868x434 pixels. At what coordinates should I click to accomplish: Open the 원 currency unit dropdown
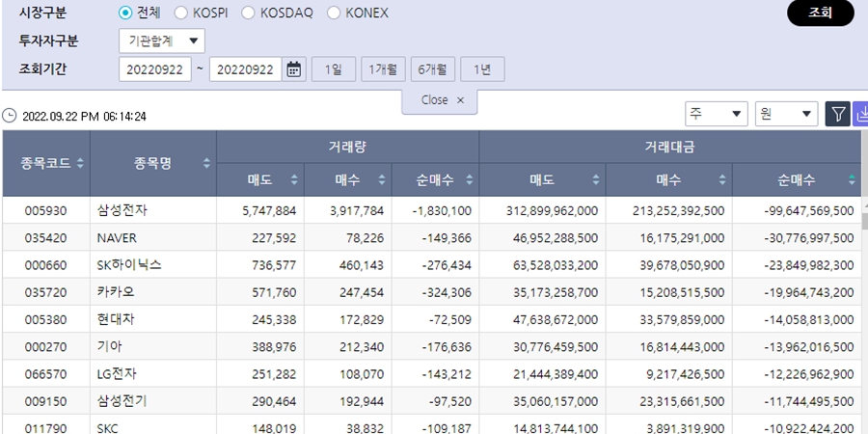pyautogui.click(x=786, y=115)
